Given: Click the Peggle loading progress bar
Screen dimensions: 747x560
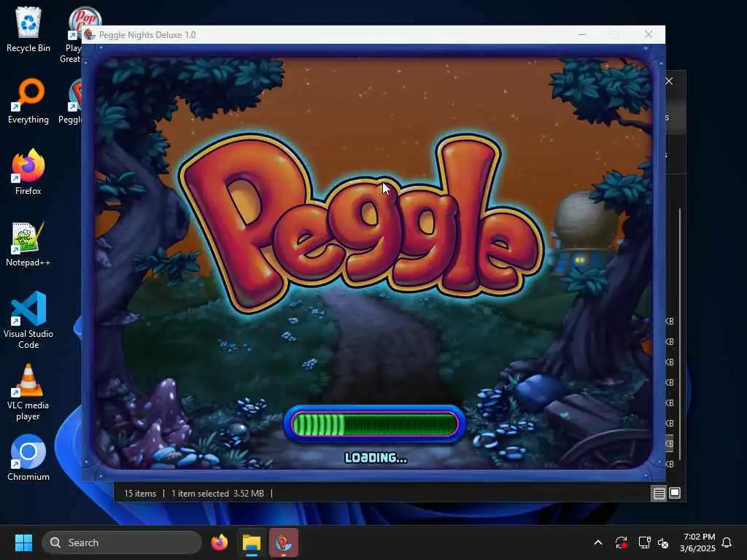Looking at the screenshot, I should click(374, 424).
